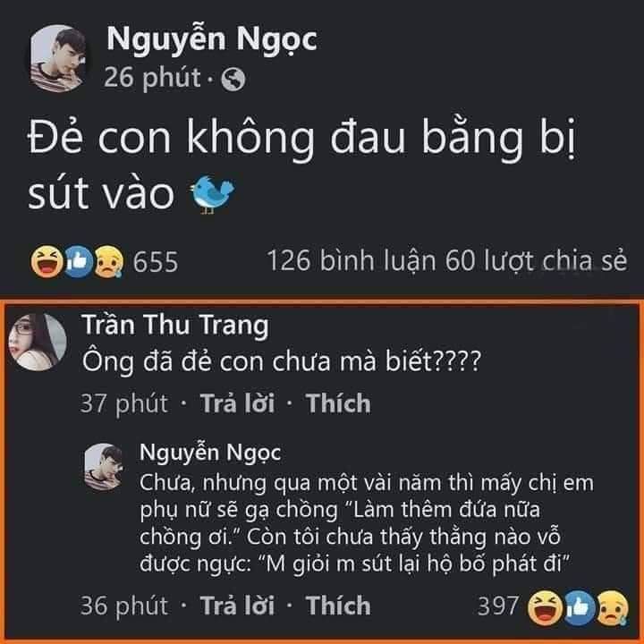The width and height of the screenshot is (644, 644).
Task: Open Nguyễn Ngọc's profile from post header
Action: (x=211, y=40)
